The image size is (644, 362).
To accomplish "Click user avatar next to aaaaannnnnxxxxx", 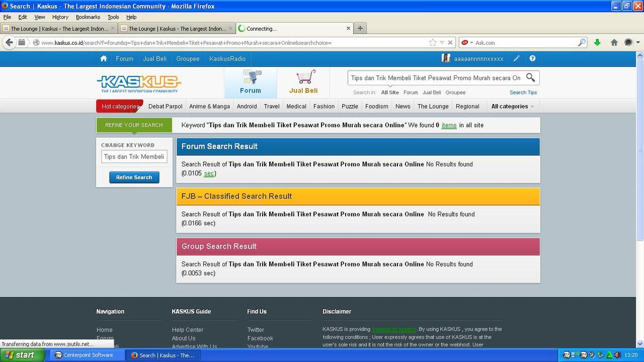I will [446, 58].
